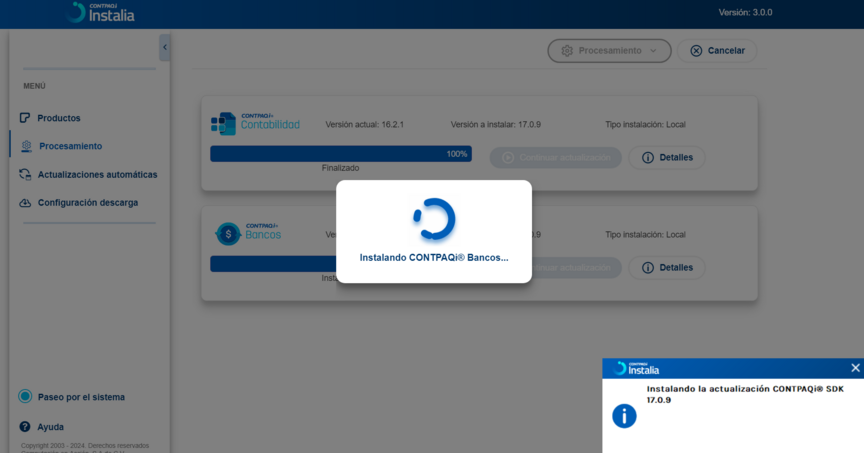The height and width of the screenshot is (453, 864).
Task: Collapse the sidebar with the chevron handle
Action: [164, 47]
